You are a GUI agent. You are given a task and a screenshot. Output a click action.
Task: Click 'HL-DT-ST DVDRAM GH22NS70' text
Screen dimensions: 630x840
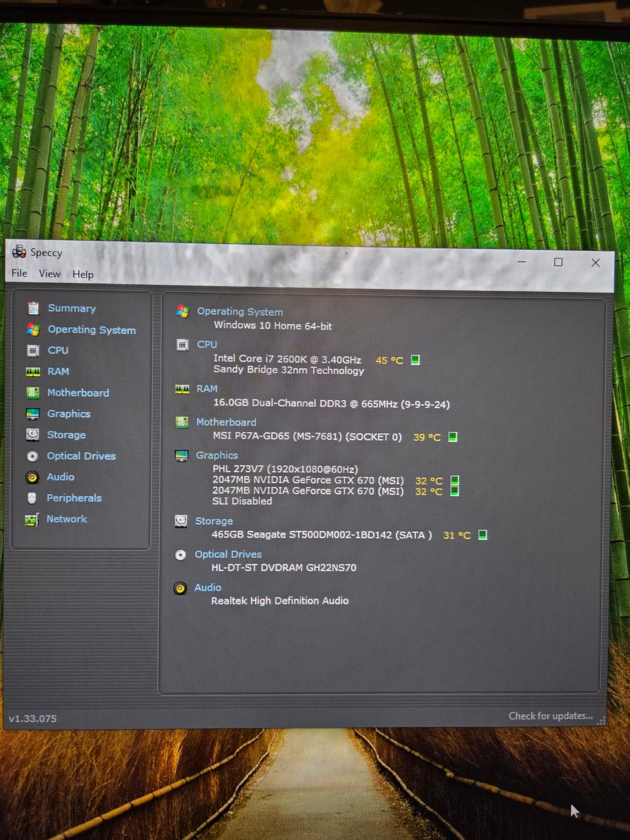(x=283, y=568)
